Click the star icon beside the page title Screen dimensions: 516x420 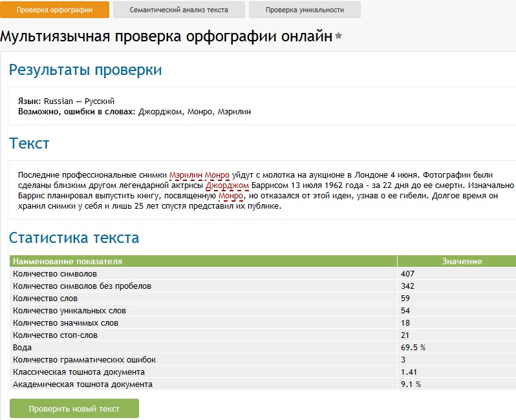pyautogui.click(x=339, y=36)
